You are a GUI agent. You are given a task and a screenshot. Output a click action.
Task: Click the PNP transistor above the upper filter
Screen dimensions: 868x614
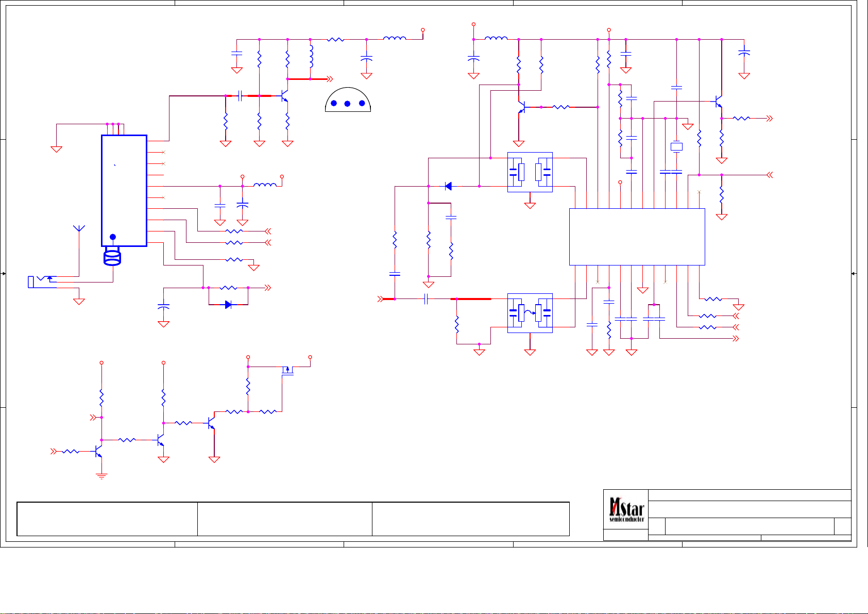tap(521, 107)
